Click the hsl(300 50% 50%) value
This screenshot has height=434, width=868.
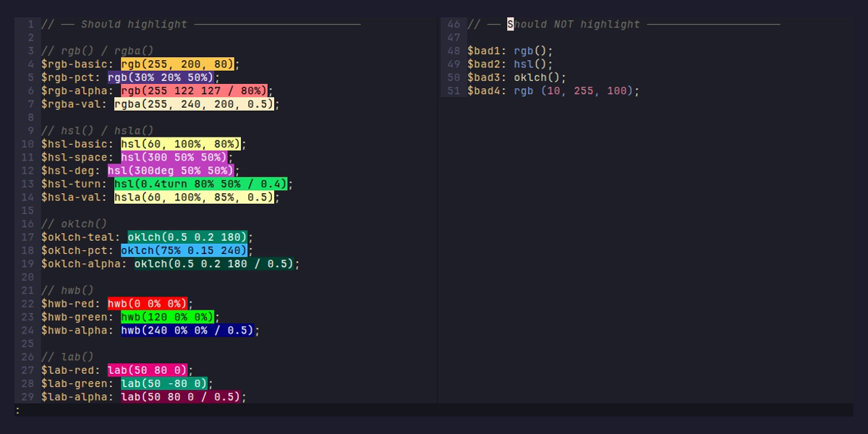(174, 157)
